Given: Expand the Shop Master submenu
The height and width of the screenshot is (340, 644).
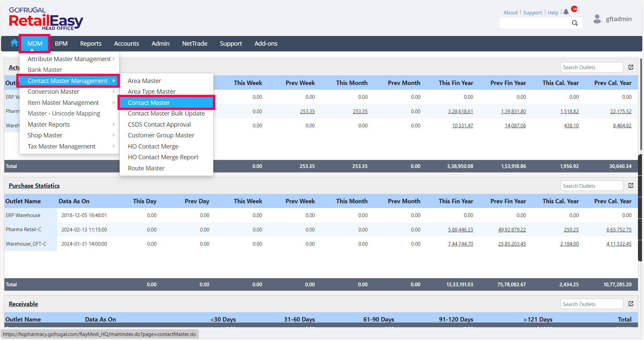Looking at the screenshot, I should click(45, 135).
